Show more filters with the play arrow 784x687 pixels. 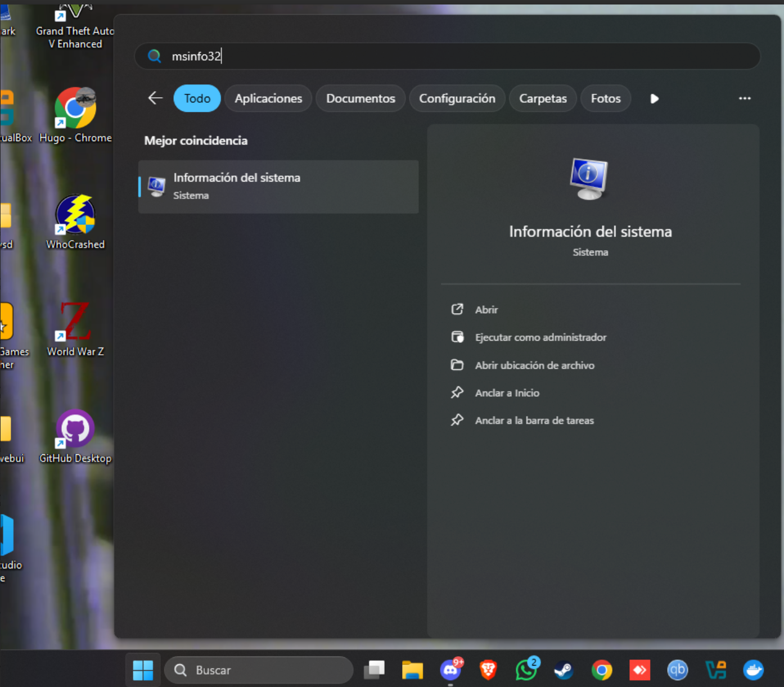tap(654, 98)
